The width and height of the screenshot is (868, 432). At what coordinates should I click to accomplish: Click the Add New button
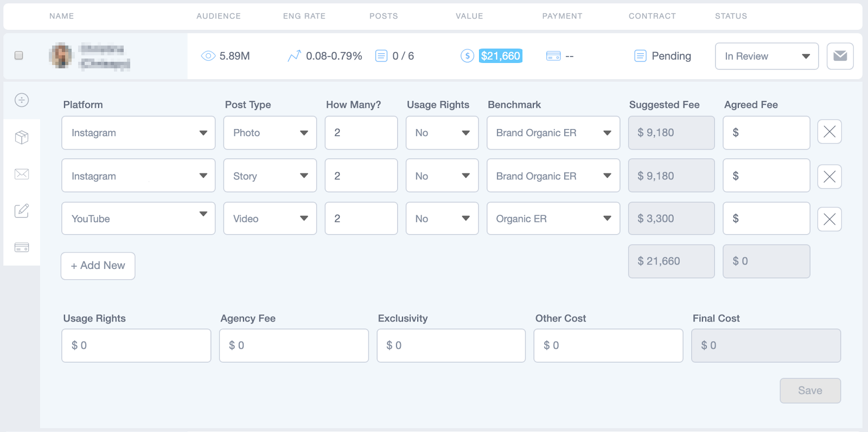tap(98, 266)
